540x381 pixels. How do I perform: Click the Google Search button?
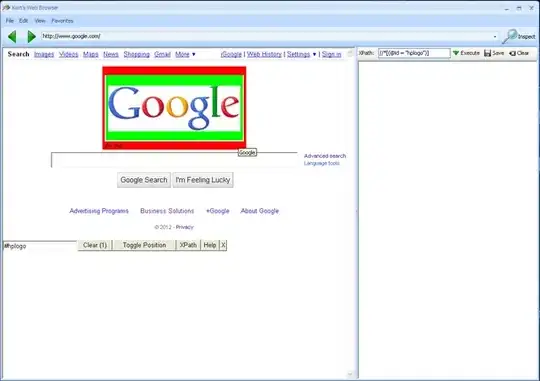(144, 180)
